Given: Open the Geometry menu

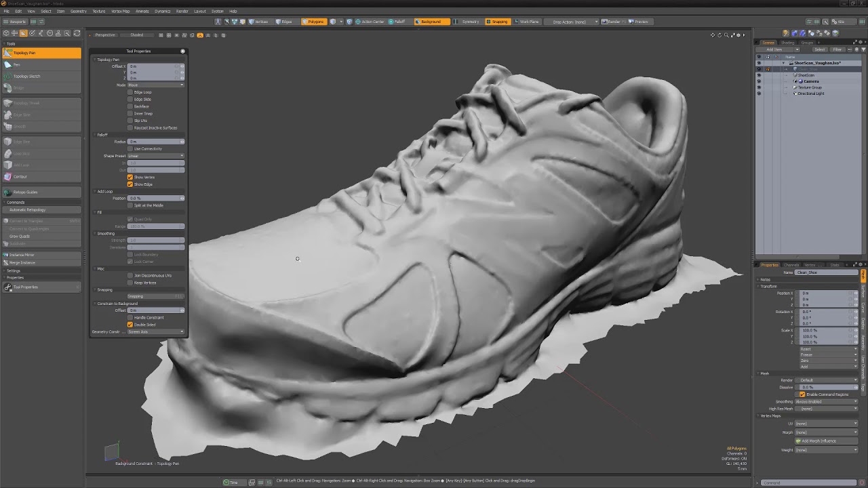Looking at the screenshot, I should point(79,12).
